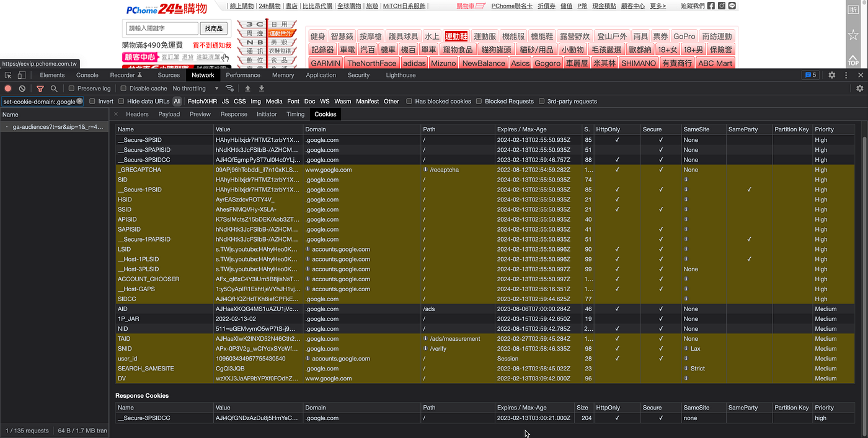The width and height of the screenshot is (868, 438).
Task: Toggle Disable cache checkbox
Action: pos(123,89)
